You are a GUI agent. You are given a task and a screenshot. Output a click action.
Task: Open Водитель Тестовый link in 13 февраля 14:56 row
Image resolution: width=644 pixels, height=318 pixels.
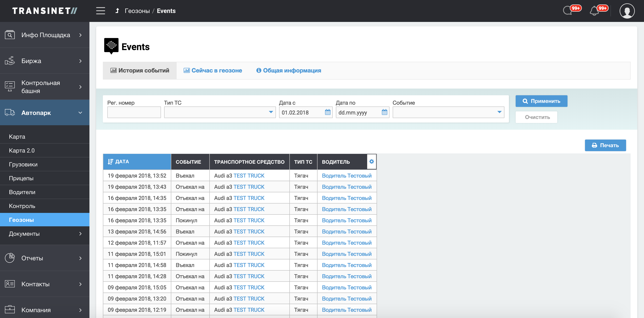(x=347, y=231)
